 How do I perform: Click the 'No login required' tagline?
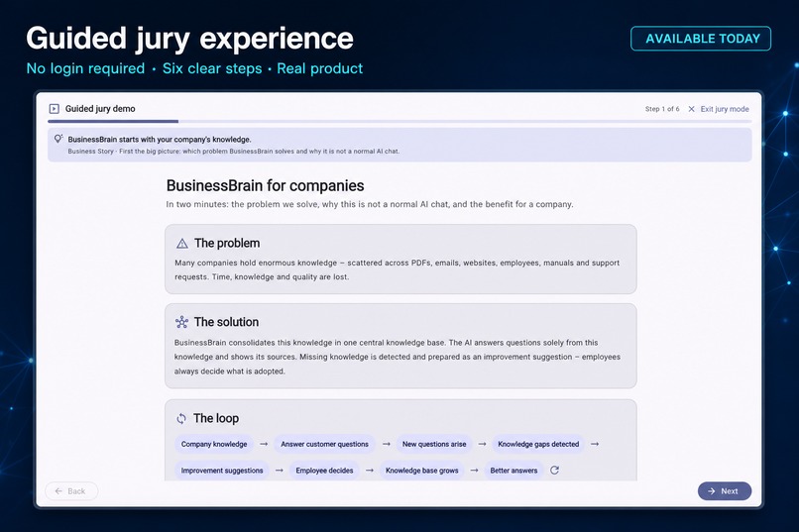(x=85, y=68)
